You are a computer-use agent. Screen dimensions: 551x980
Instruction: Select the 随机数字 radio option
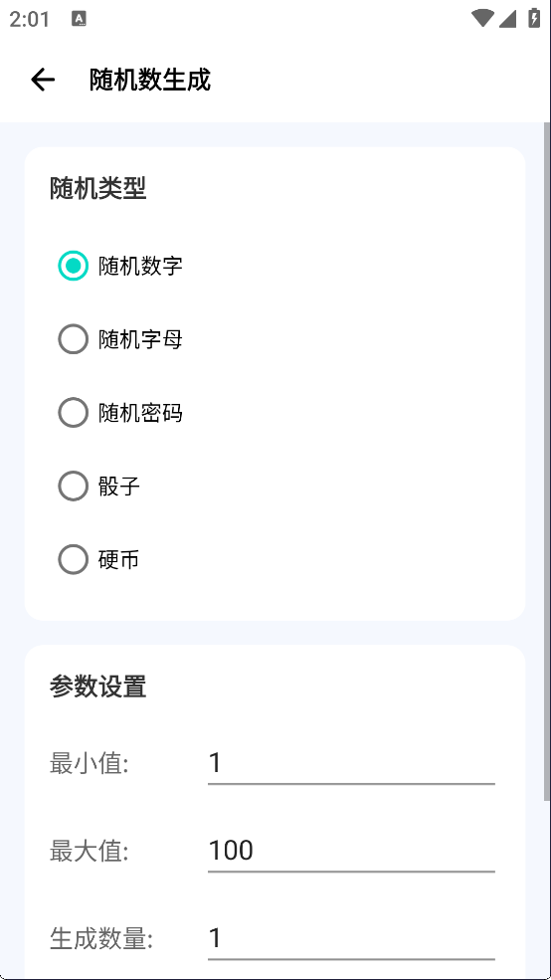(121, 266)
